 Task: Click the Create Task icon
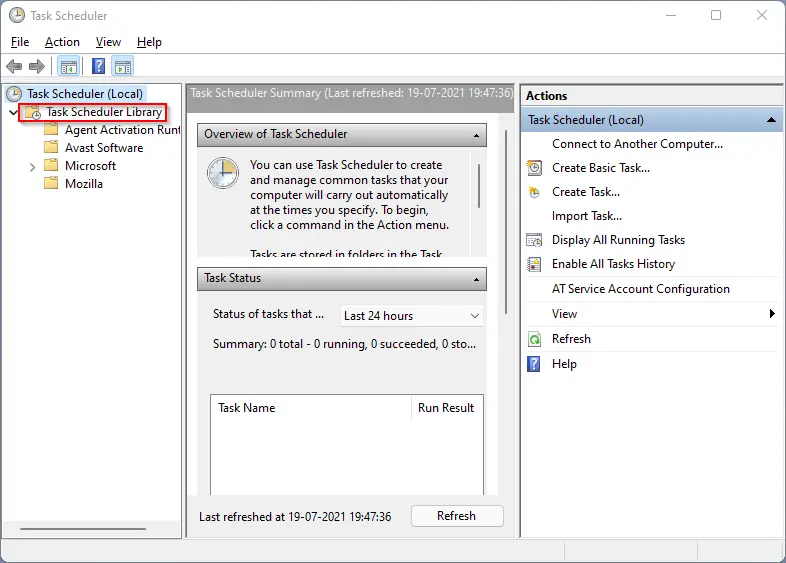tap(534, 192)
